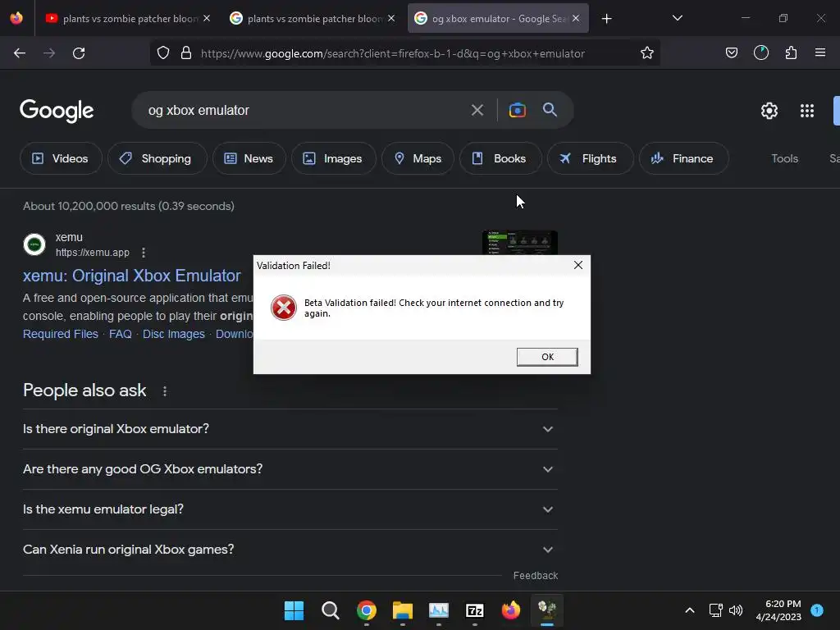Filter results by Maps
The image size is (840, 630).
(418, 158)
